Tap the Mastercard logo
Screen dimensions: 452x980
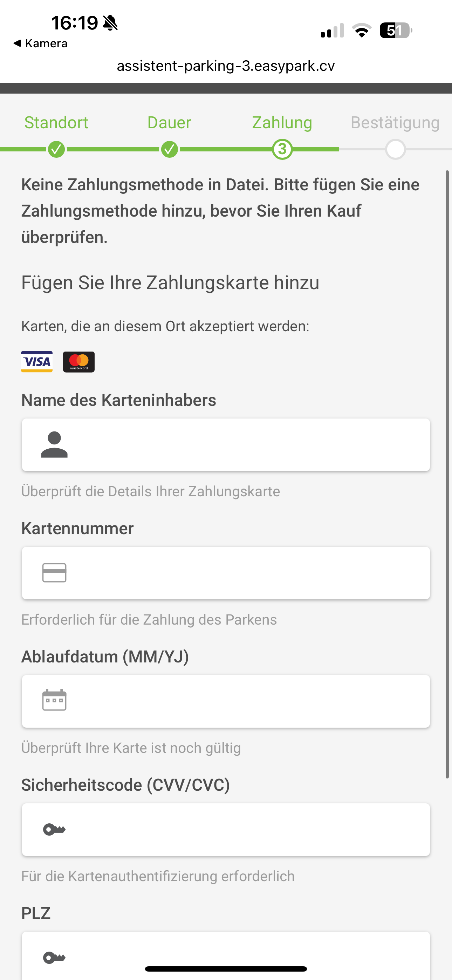click(79, 362)
